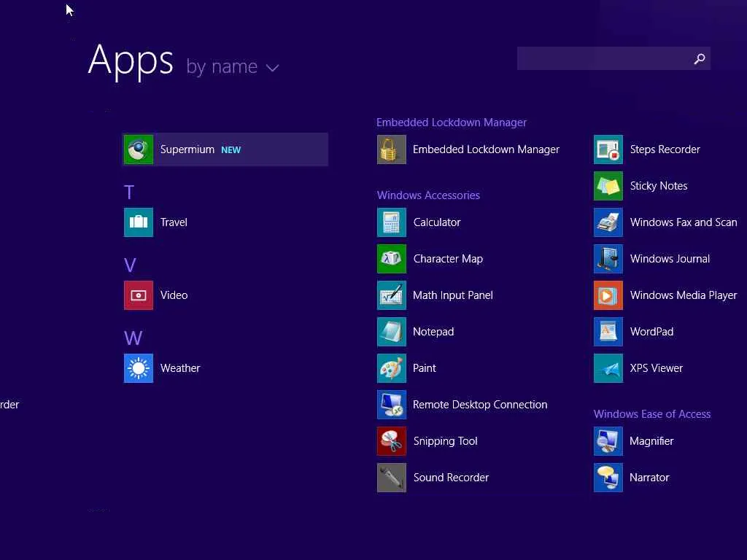Click the Embedded Lockdown Manager group heading
Screen dimensions: 747x560
click(452, 122)
